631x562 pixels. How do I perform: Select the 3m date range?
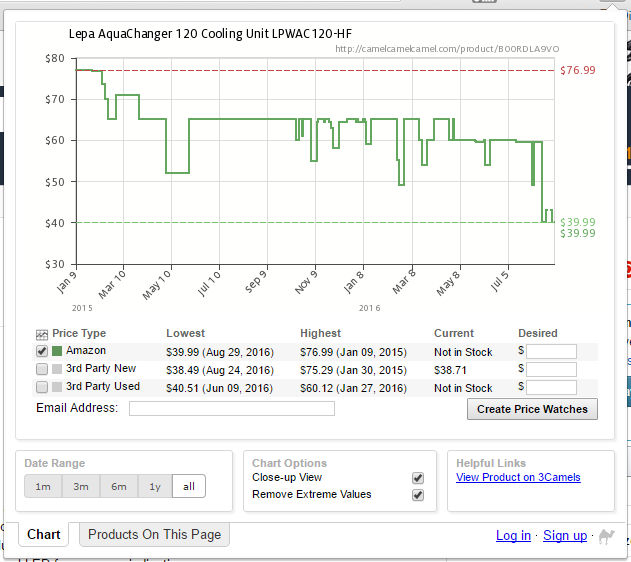point(81,486)
